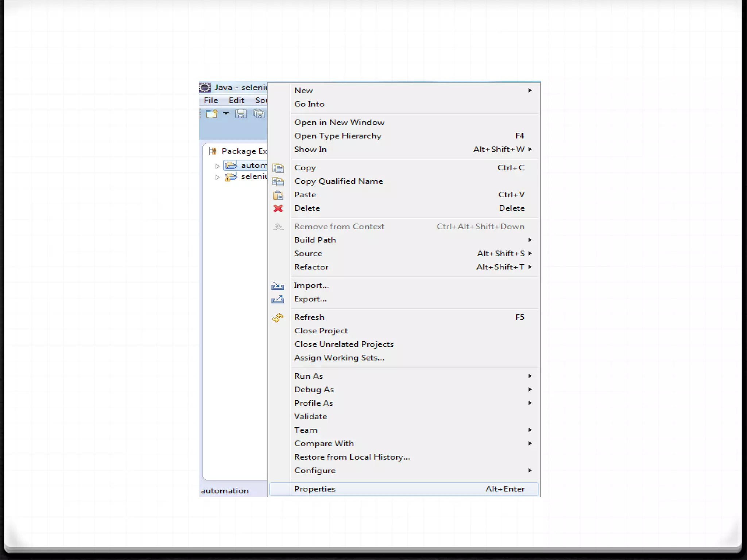Click the New file toolbar icon
Viewport: 747px width, 560px height.
click(212, 114)
